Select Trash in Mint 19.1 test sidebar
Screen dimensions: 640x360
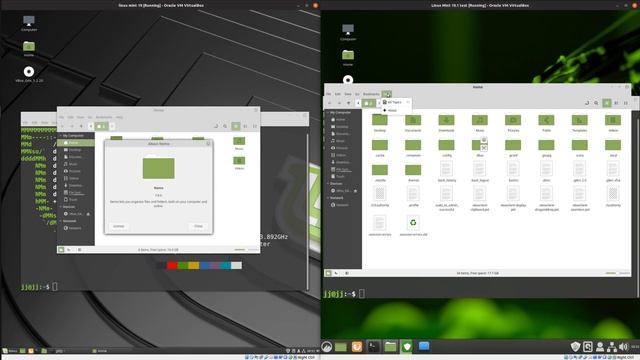point(340,176)
